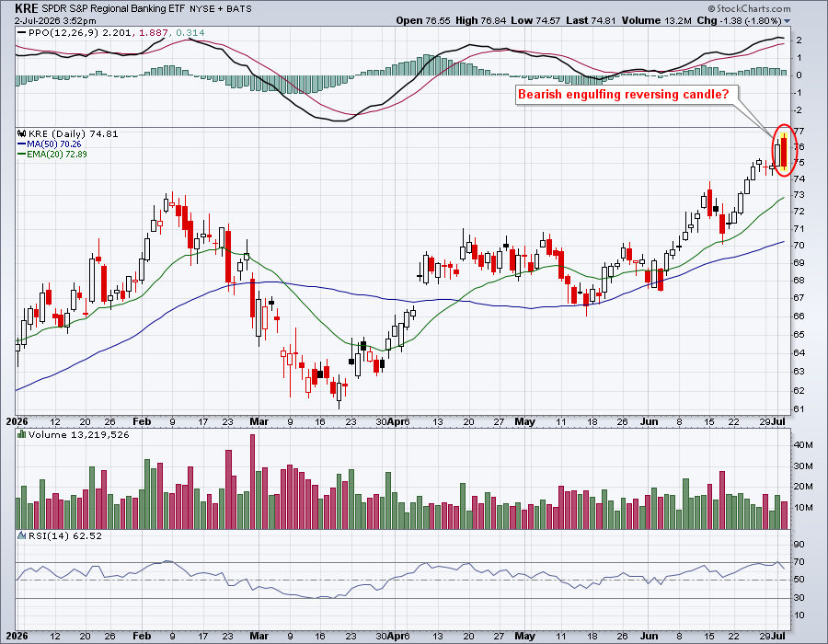Click the black PPO line legend marker
This screenshot has height=644, width=828.
[22, 33]
